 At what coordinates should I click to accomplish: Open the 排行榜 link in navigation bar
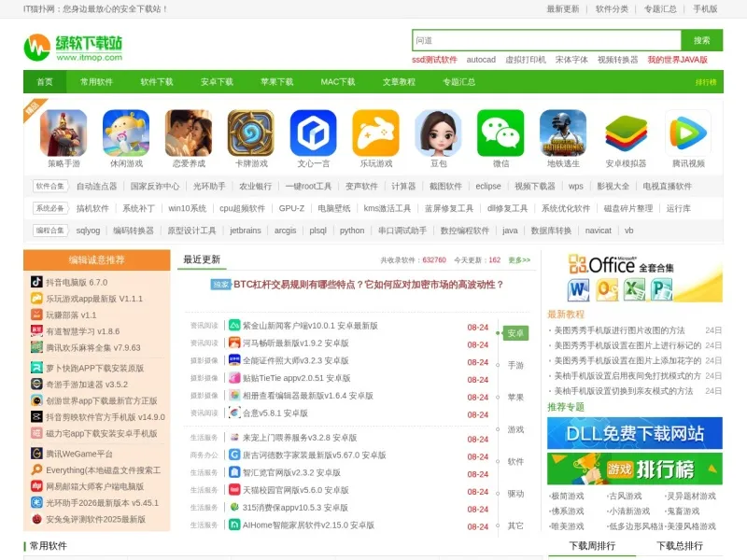tap(706, 82)
